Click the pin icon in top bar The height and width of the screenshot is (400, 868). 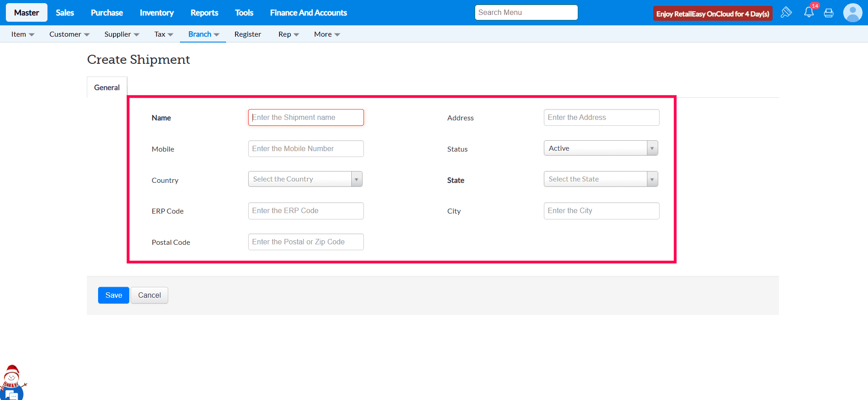pos(786,12)
